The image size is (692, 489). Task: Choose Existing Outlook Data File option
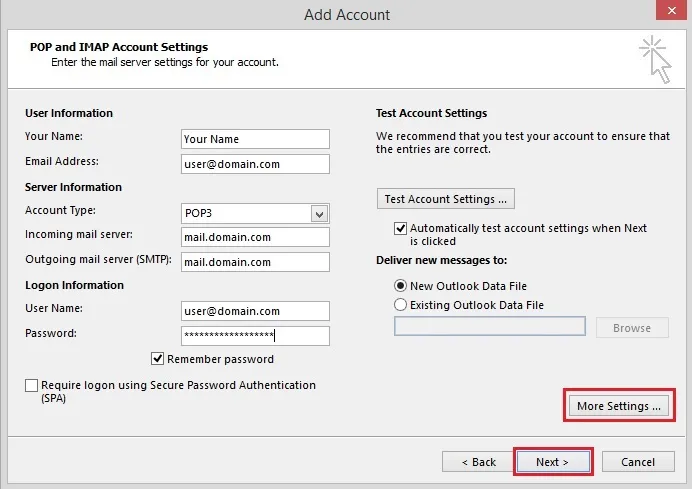pos(401,305)
